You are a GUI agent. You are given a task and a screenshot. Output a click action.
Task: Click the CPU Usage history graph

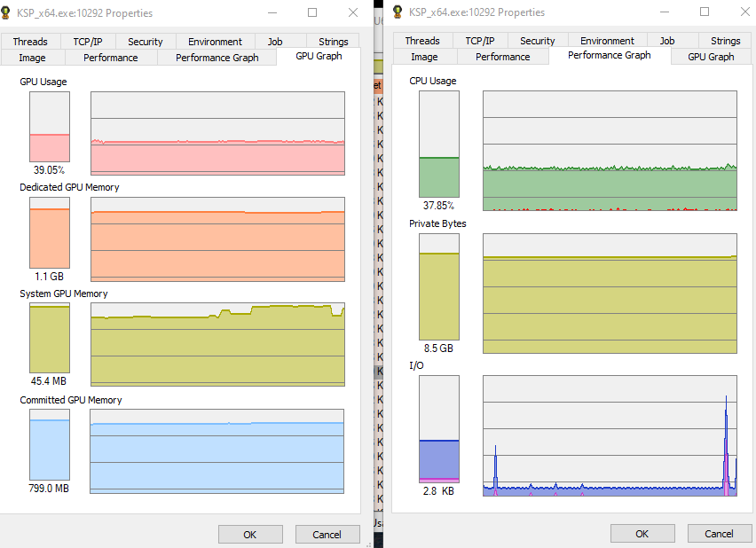click(x=610, y=149)
